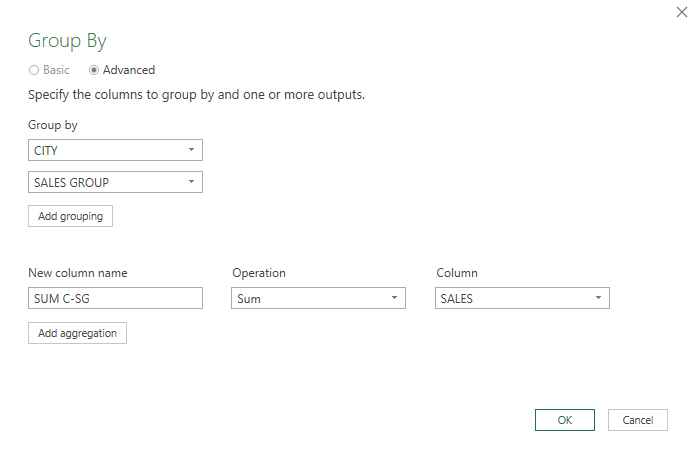Image resolution: width=696 pixels, height=458 pixels.
Task: Open the Sum operation dropdown arrow
Action: tap(394, 298)
